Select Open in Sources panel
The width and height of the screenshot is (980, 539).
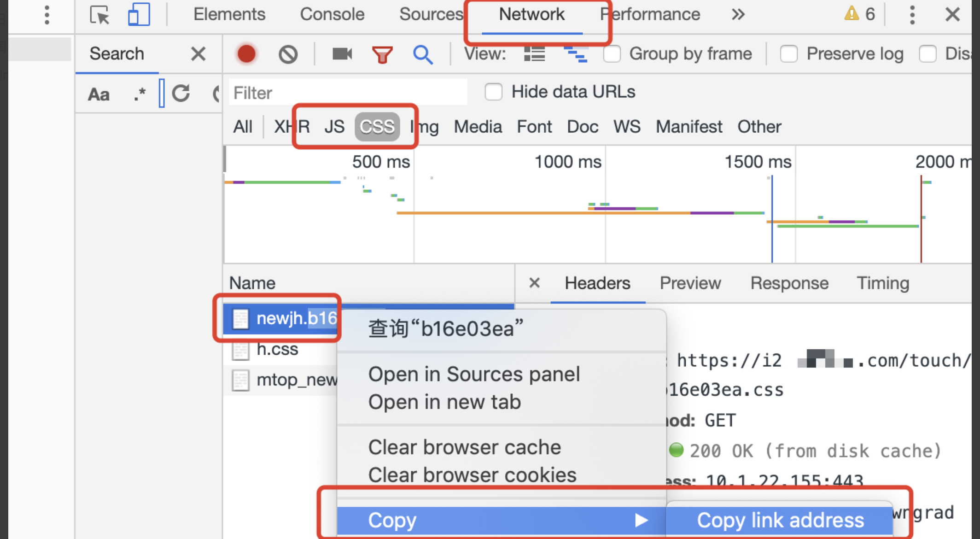coord(474,374)
